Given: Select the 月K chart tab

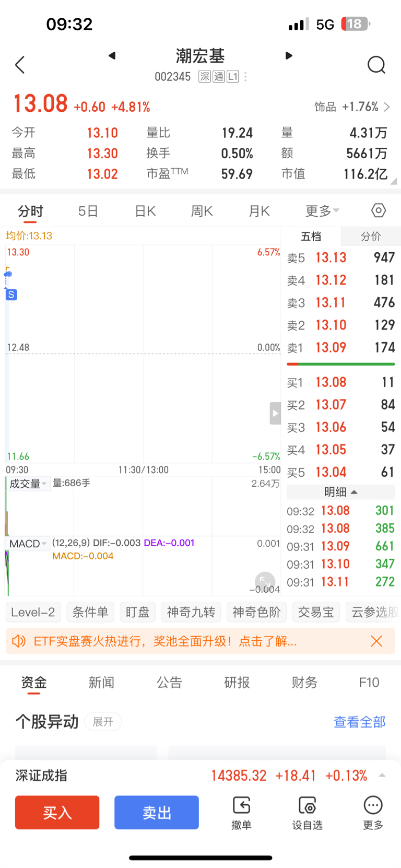Looking at the screenshot, I should pos(259,211).
